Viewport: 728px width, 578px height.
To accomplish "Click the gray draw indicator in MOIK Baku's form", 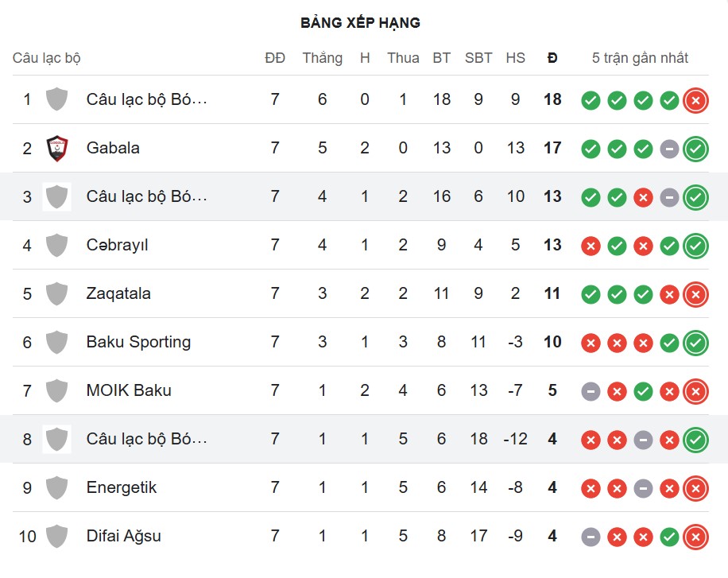I will click(x=591, y=390).
